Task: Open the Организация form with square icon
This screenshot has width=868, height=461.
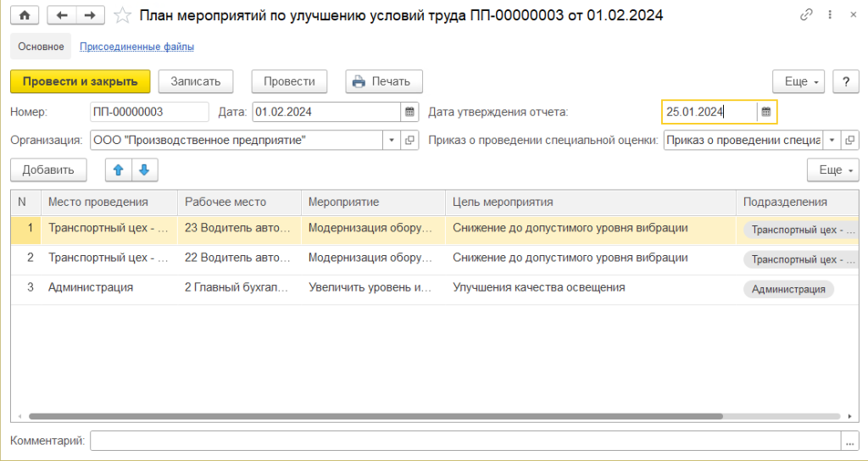Action: point(409,140)
